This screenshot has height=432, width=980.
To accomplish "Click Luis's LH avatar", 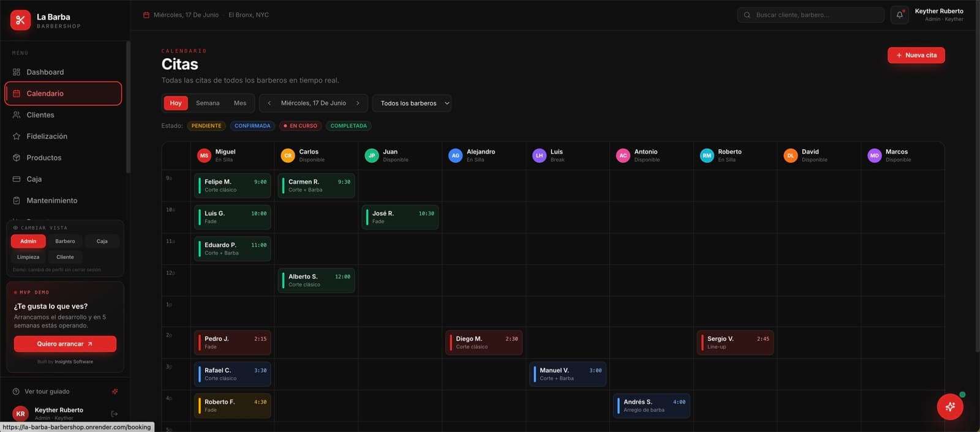I will click(539, 155).
